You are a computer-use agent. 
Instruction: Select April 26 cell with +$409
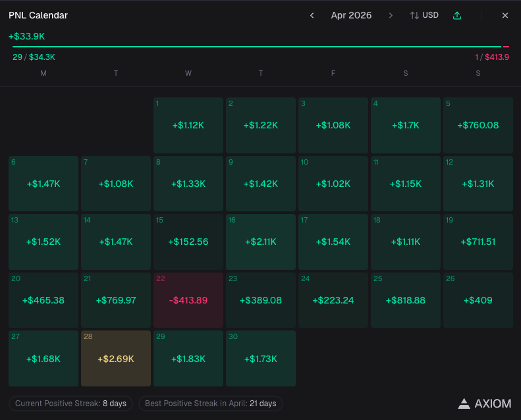pos(478,300)
